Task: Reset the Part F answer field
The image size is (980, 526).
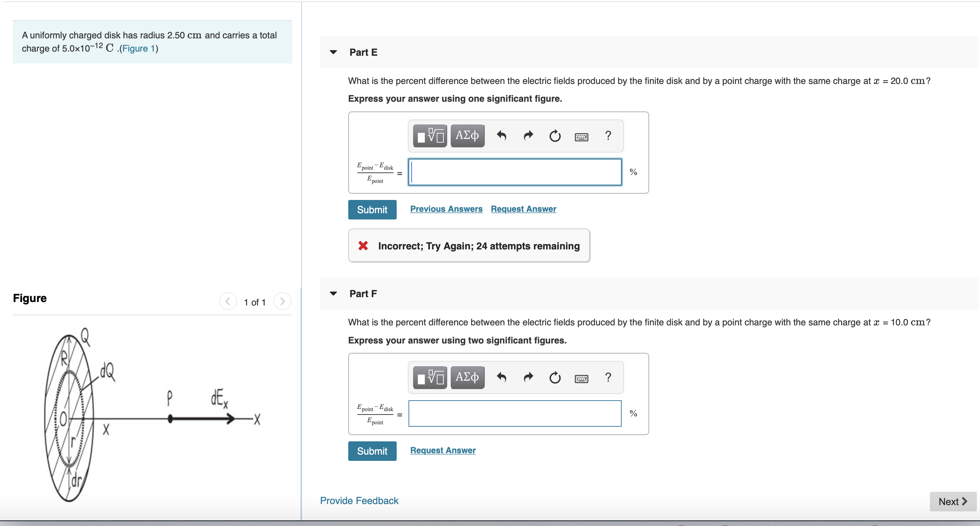Action: tap(555, 377)
